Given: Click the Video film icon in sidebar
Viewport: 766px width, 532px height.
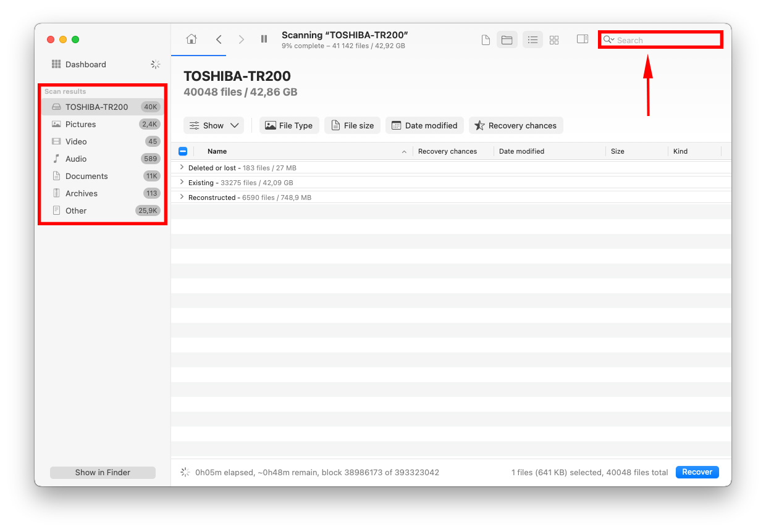Looking at the screenshot, I should (56, 141).
